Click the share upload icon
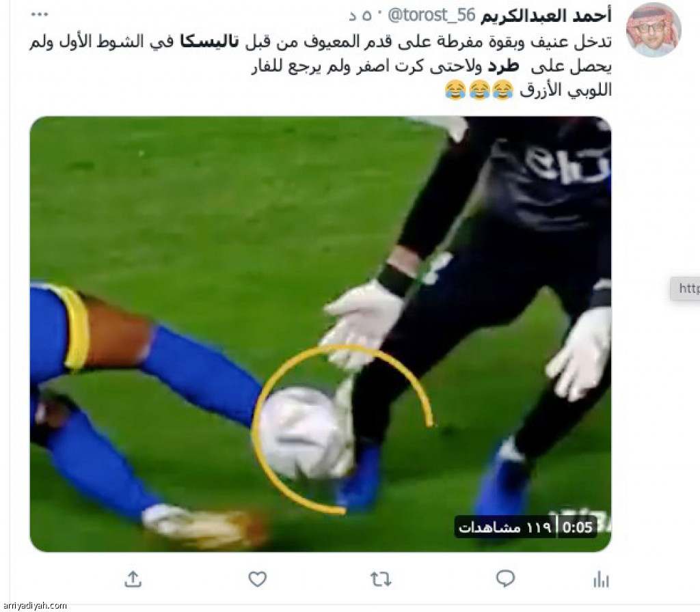The height and width of the screenshot is (612, 700). click(x=133, y=579)
